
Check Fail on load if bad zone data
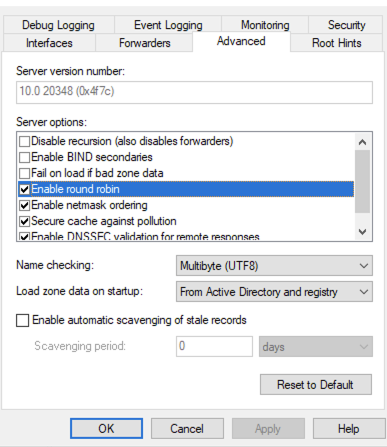tap(24, 173)
